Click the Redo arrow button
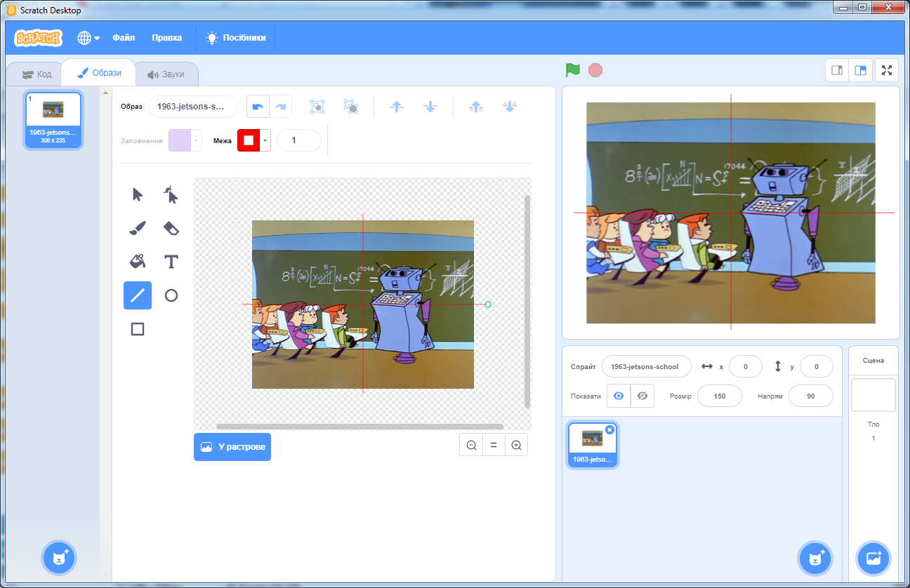The height and width of the screenshot is (588, 910). click(281, 107)
